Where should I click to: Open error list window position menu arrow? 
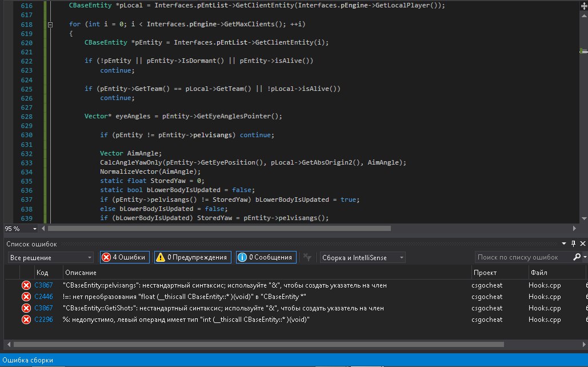click(565, 244)
